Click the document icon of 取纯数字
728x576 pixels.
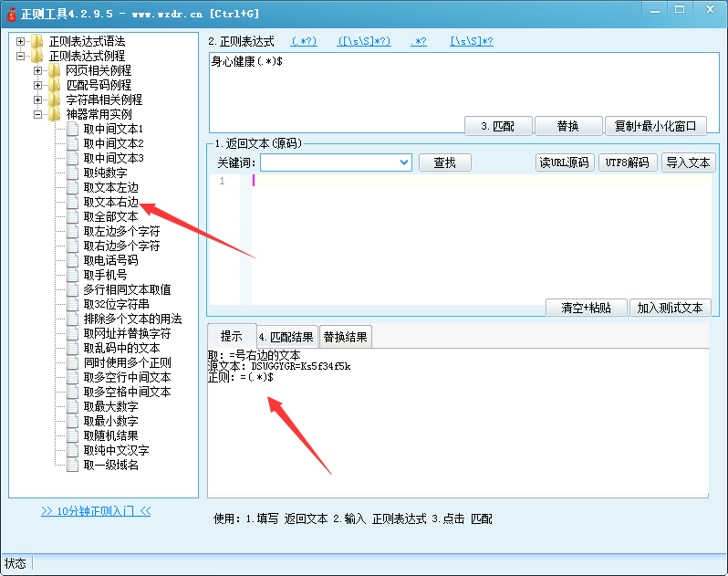[x=72, y=173]
